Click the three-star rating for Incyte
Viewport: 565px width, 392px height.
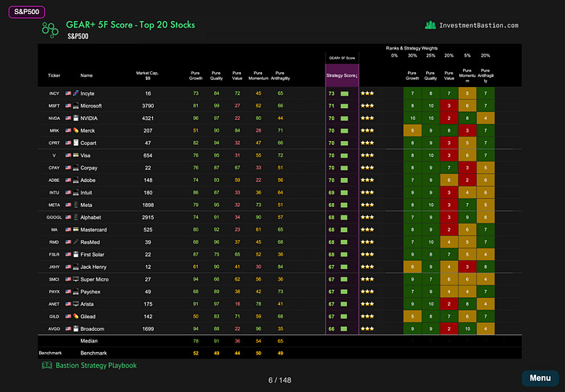coord(367,93)
